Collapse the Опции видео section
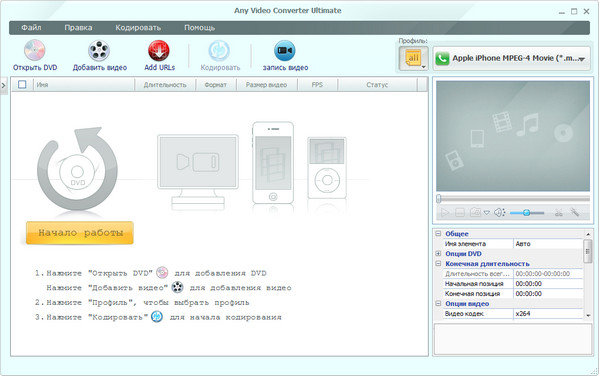Image resolution: width=599 pixels, height=376 pixels. pyautogui.click(x=438, y=303)
